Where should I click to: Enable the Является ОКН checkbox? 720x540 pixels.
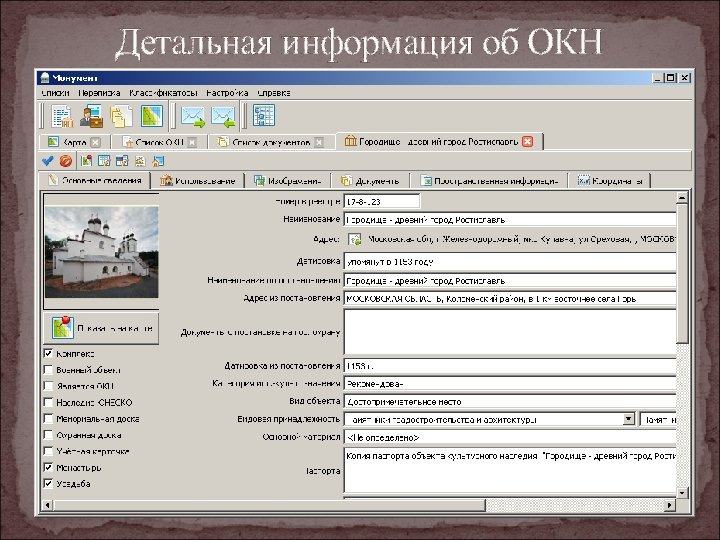(x=48, y=386)
